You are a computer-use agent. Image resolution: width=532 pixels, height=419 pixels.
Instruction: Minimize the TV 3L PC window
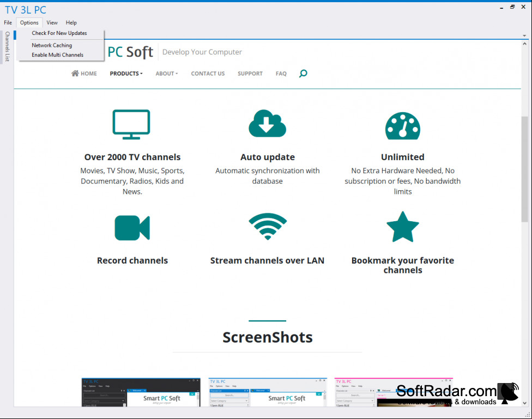(501, 8)
